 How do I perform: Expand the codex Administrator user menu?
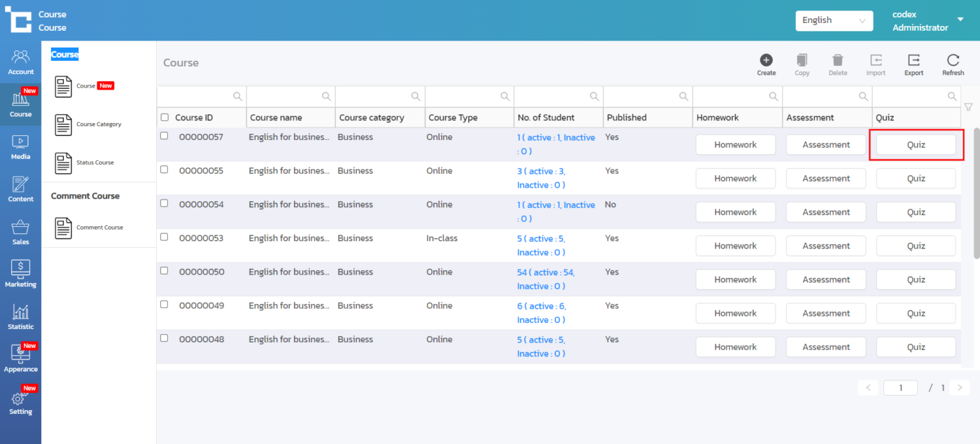pos(960,20)
